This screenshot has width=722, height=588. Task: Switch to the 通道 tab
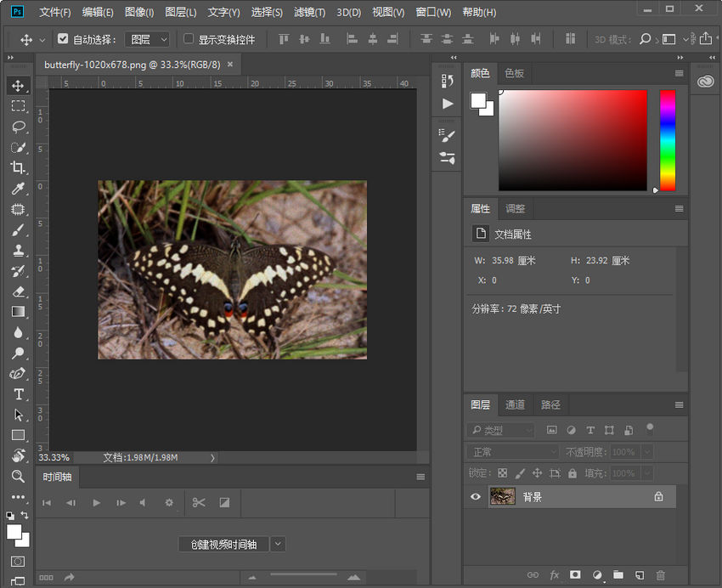click(515, 404)
